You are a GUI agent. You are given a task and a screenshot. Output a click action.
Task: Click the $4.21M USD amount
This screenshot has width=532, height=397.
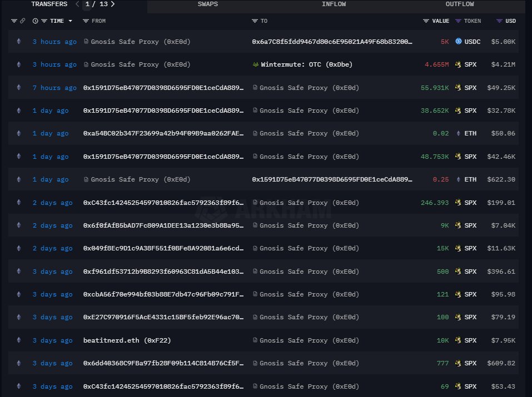[503, 64]
